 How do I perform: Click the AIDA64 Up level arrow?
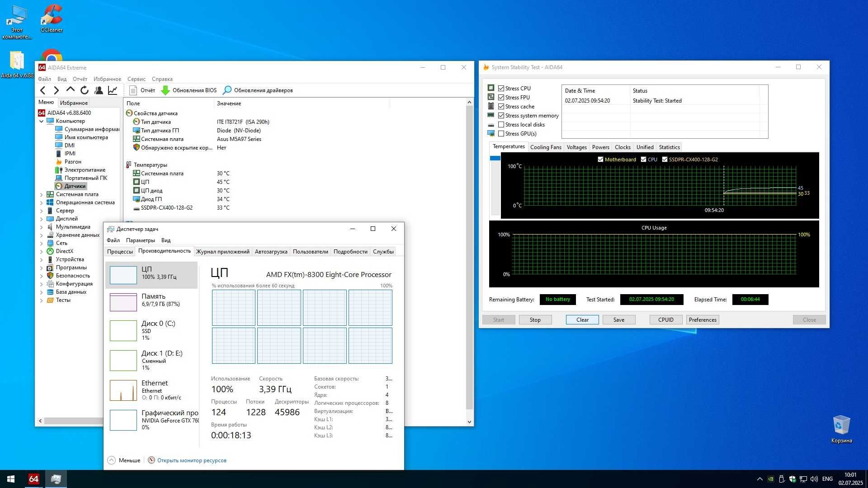[71, 90]
